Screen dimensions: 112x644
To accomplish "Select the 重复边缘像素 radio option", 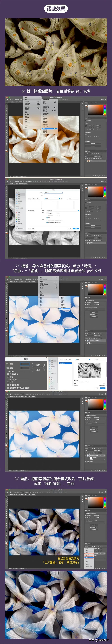I will 14,385.
